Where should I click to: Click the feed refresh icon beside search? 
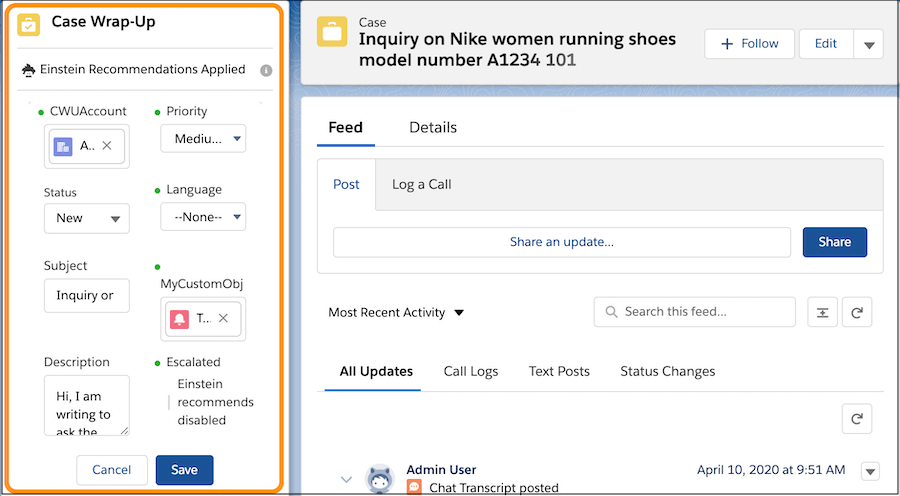coord(856,312)
